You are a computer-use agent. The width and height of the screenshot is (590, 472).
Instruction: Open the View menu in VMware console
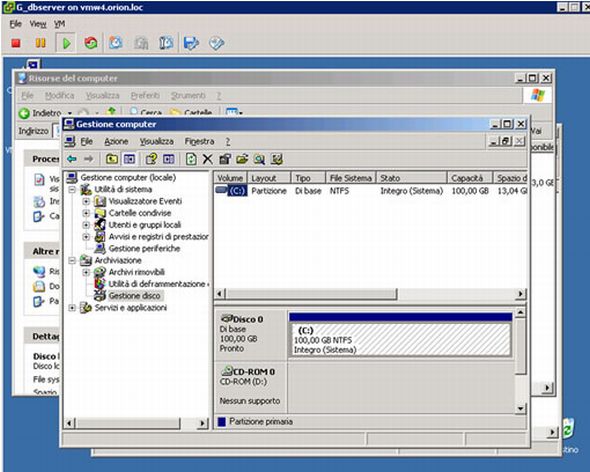[38, 24]
